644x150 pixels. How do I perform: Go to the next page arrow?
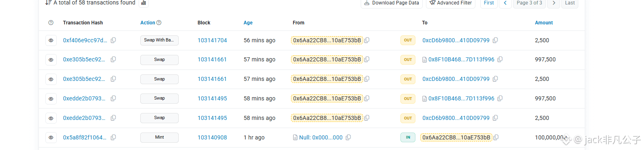[x=554, y=3]
